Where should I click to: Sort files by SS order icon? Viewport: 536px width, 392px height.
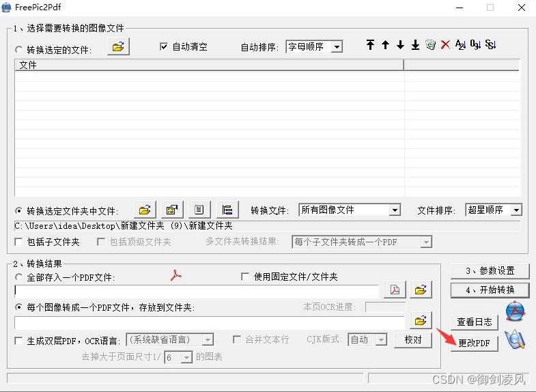pos(490,44)
